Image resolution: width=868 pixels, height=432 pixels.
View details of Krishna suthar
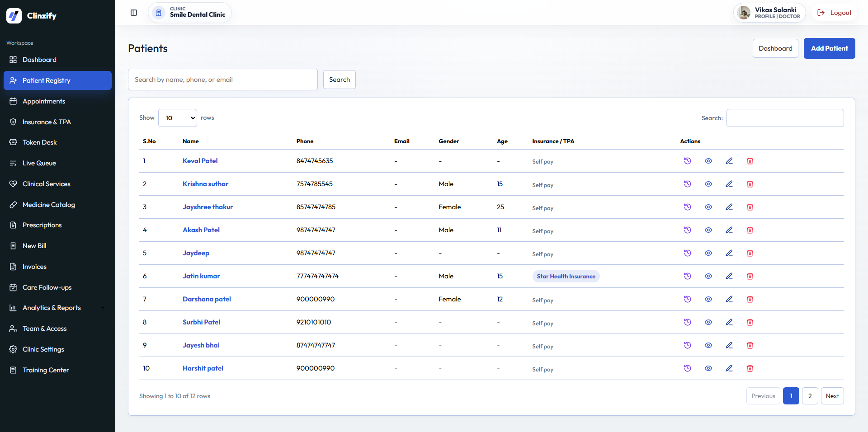[x=708, y=184]
